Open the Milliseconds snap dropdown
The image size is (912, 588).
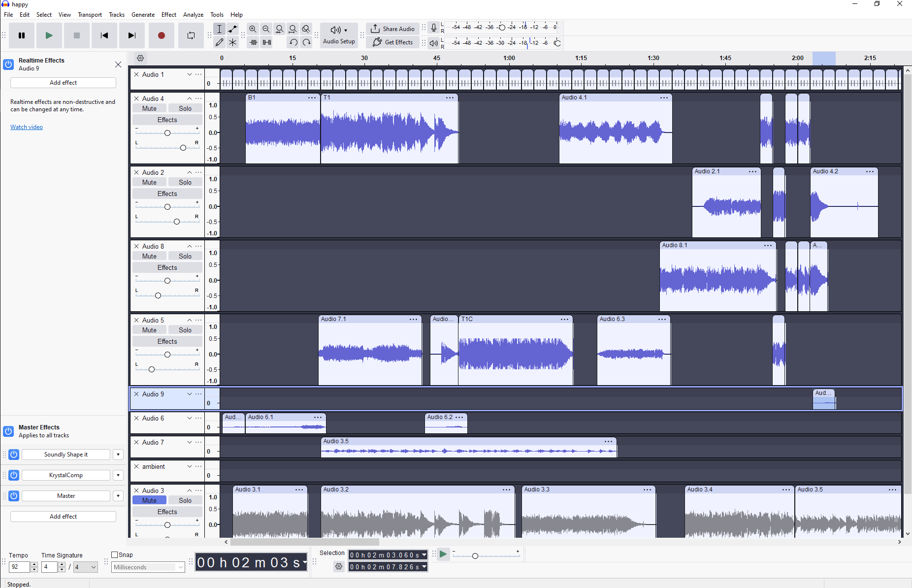pos(148,567)
